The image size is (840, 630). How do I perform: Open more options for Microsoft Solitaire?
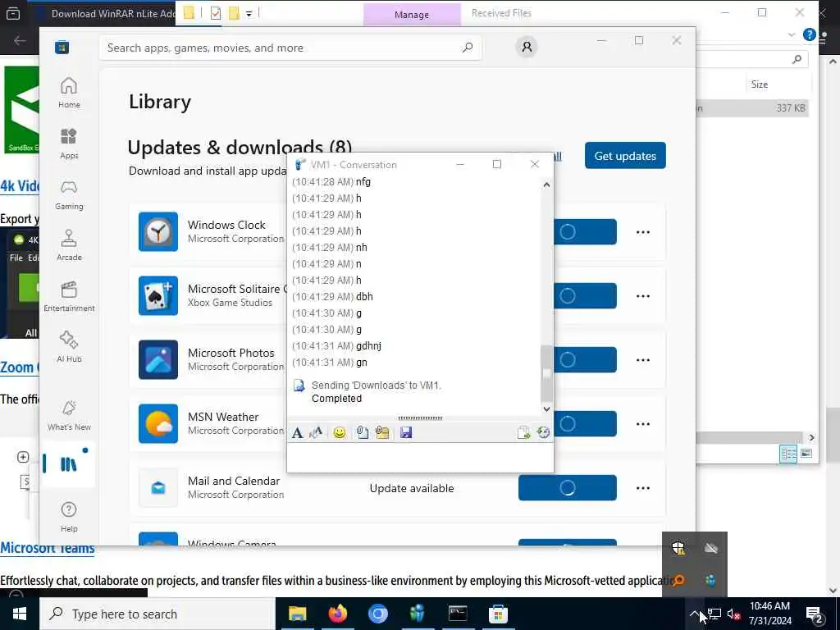pyautogui.click(x=643, y=296)
